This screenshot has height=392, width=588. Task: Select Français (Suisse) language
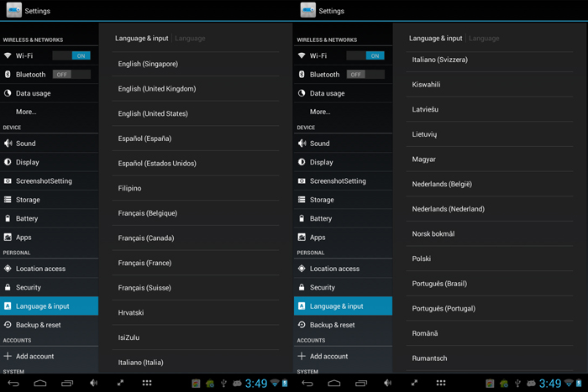[x=196, y=288]
